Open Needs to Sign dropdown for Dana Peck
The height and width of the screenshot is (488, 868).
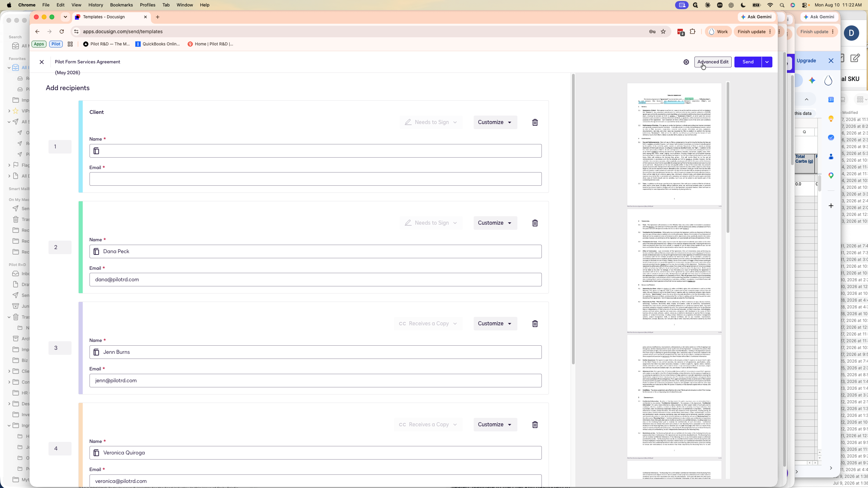[x=431, y=223]
